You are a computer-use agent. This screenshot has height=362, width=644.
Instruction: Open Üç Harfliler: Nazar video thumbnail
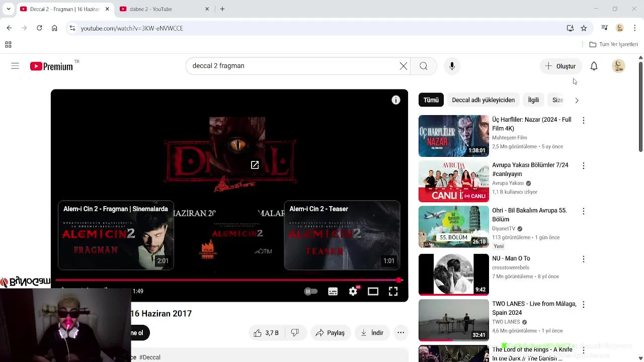tap(453, 136)
